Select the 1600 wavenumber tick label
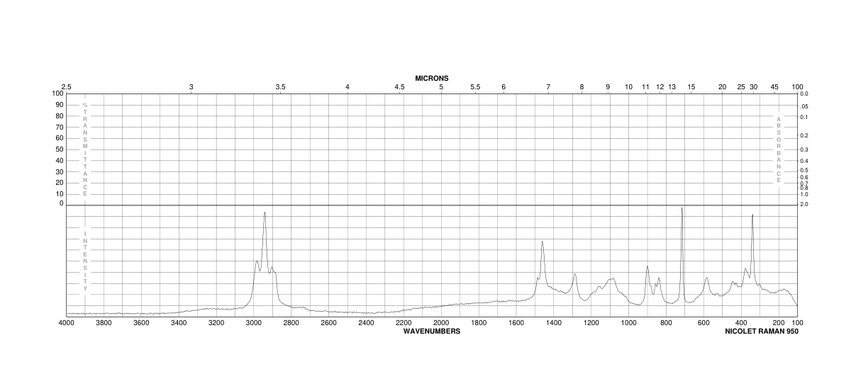The height and width of the screenshot is (374, 868). pyautogui.click(x=516, y=323)
